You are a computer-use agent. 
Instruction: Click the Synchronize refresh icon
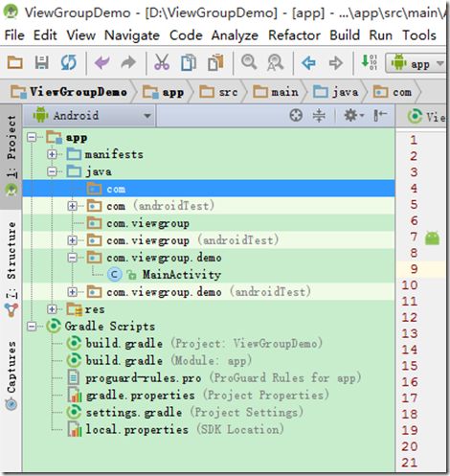69,62
